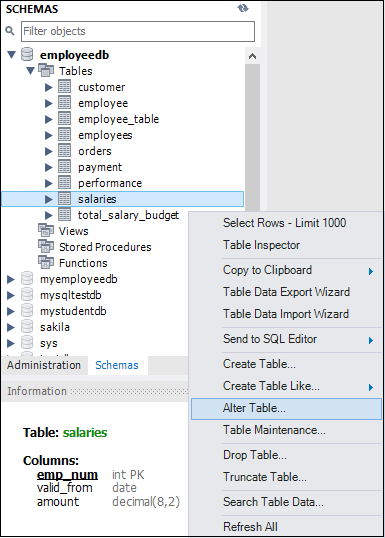
Task: Select the employeedb schema name
Action: click(x=74, y=55)
